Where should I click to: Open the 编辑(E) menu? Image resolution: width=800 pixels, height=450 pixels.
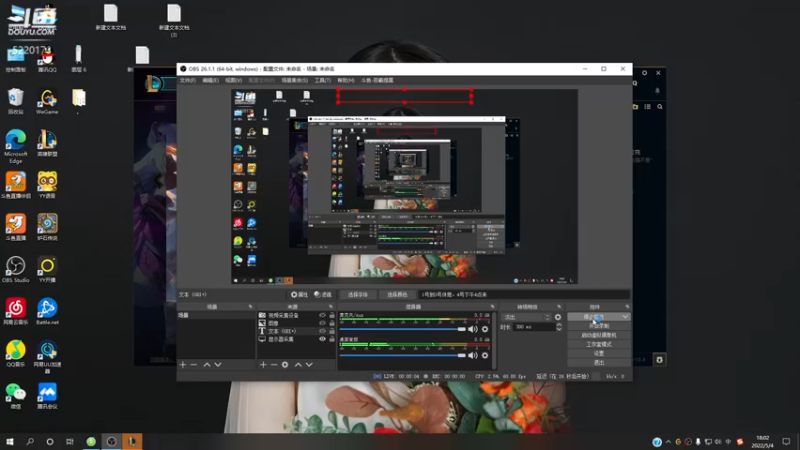point(210,80)
